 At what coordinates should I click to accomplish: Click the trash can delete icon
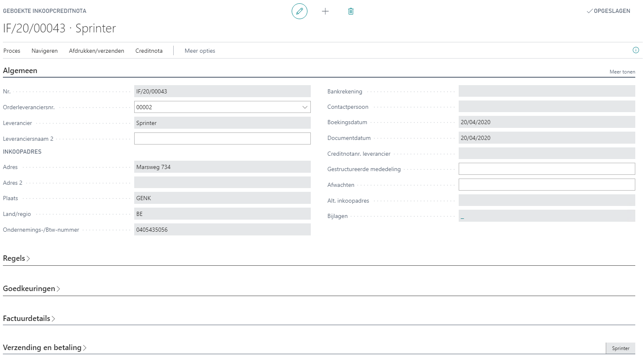pyautogui.click(x=351, y=11)
